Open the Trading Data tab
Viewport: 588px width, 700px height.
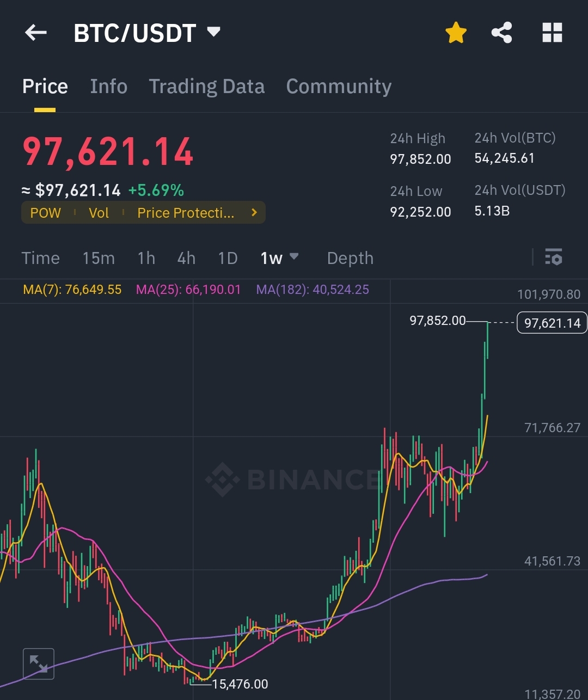click(x=207, y=87)
